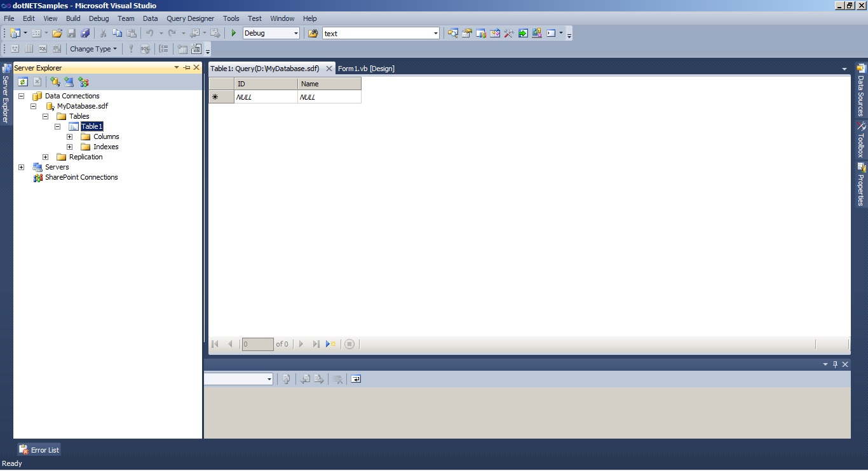Open the Error List panel
Image resolution: width=868 pixels, height=471 pixels.
click(x=39, y=449)
